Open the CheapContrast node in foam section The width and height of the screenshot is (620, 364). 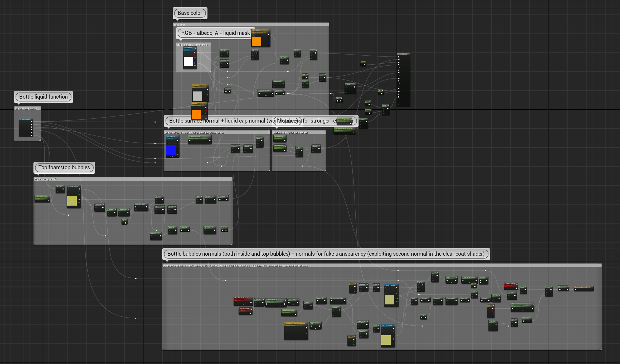[x=140, y=204]
